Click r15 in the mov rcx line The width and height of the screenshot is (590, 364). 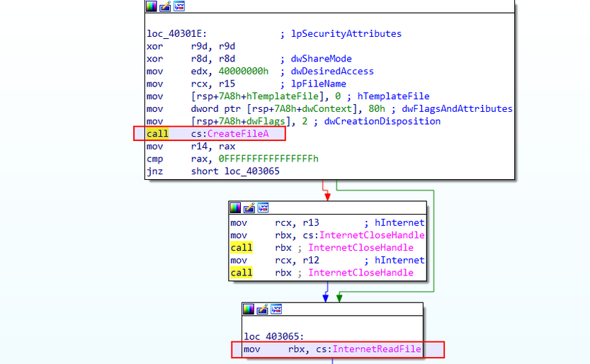(x=227, y=84)
